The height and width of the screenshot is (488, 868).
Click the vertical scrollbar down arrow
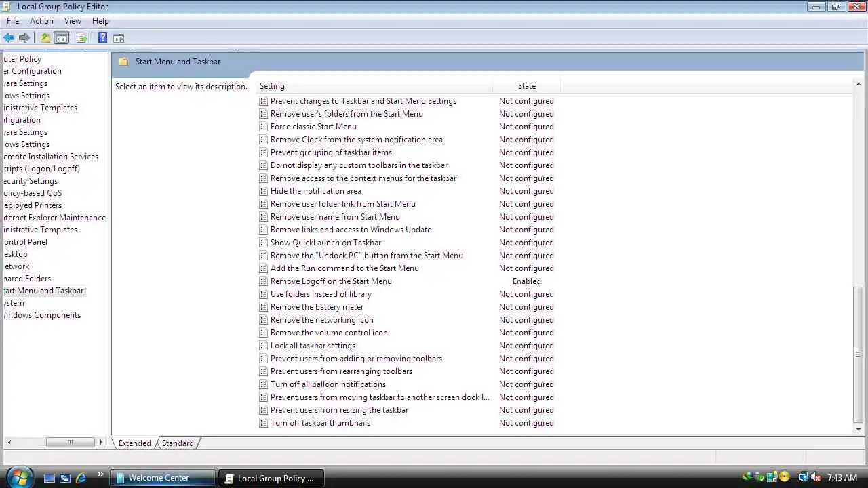click(859, 429)
